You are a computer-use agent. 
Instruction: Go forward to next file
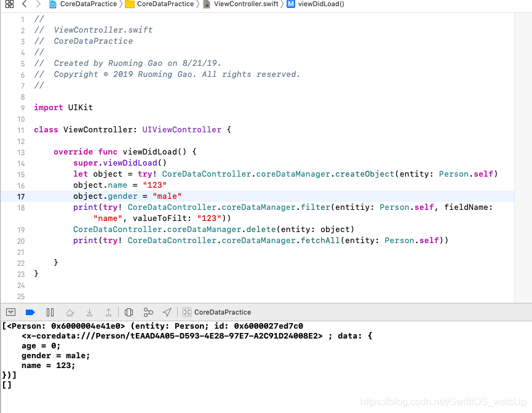(38, 4)
